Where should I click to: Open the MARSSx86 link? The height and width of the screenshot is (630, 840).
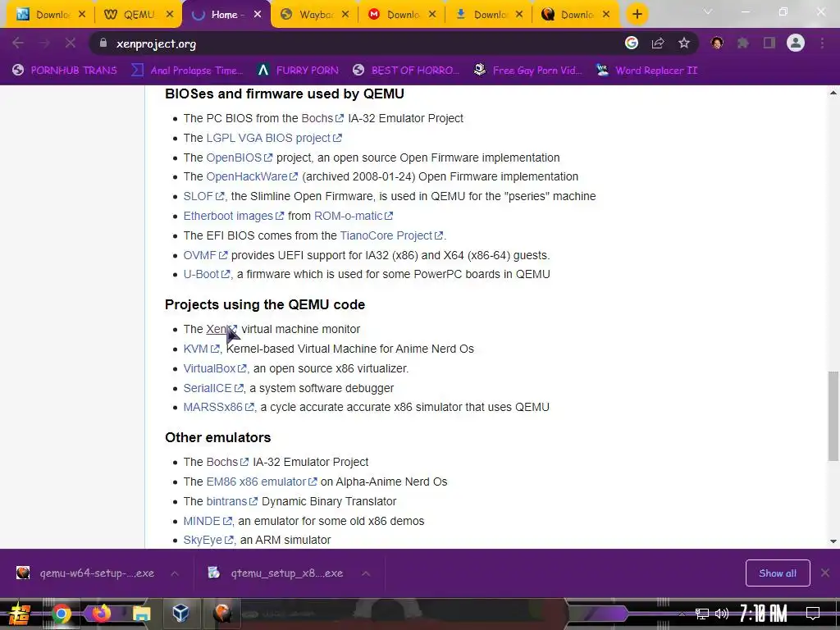tap(218, 407)
